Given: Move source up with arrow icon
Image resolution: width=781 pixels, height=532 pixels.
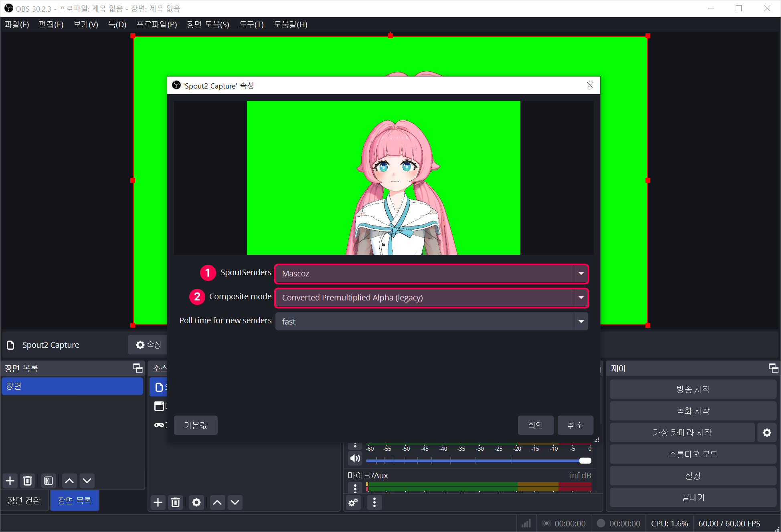Looking at the screenshot, I should point(217,502).
